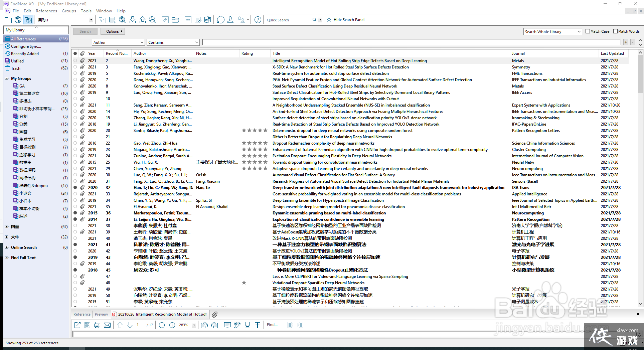This screenshot has height=350, width=644.
Task: Open PDF in external viewer icon
Action: pos(77,325)
